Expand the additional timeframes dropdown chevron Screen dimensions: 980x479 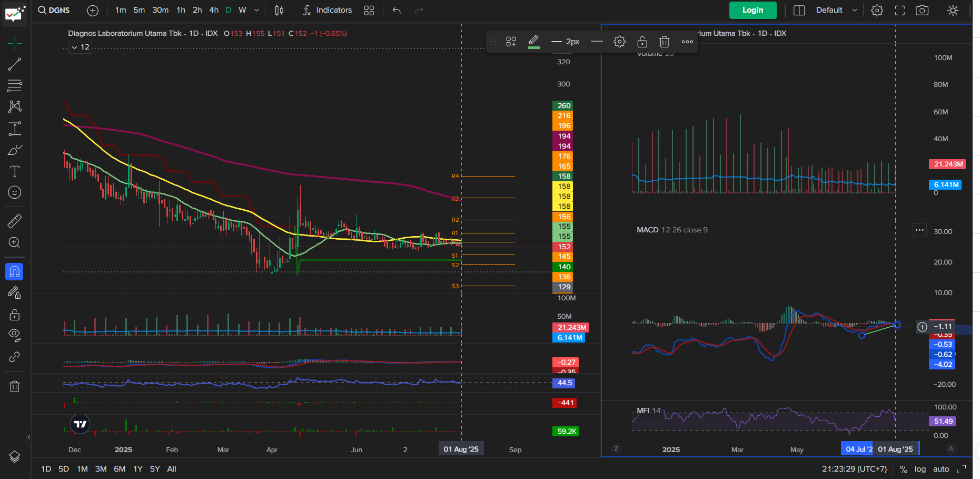coord(256,10)
